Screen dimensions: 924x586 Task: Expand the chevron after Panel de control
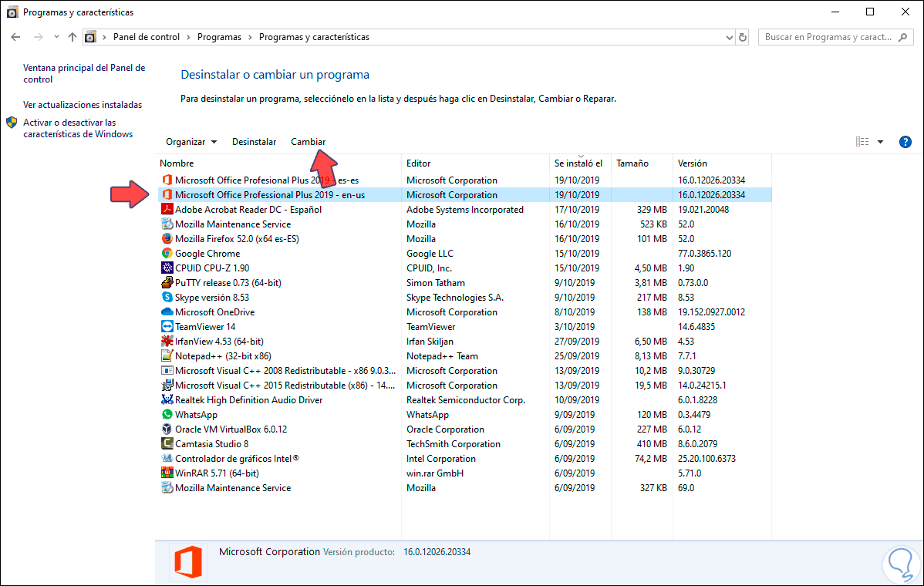click(188, 37)
